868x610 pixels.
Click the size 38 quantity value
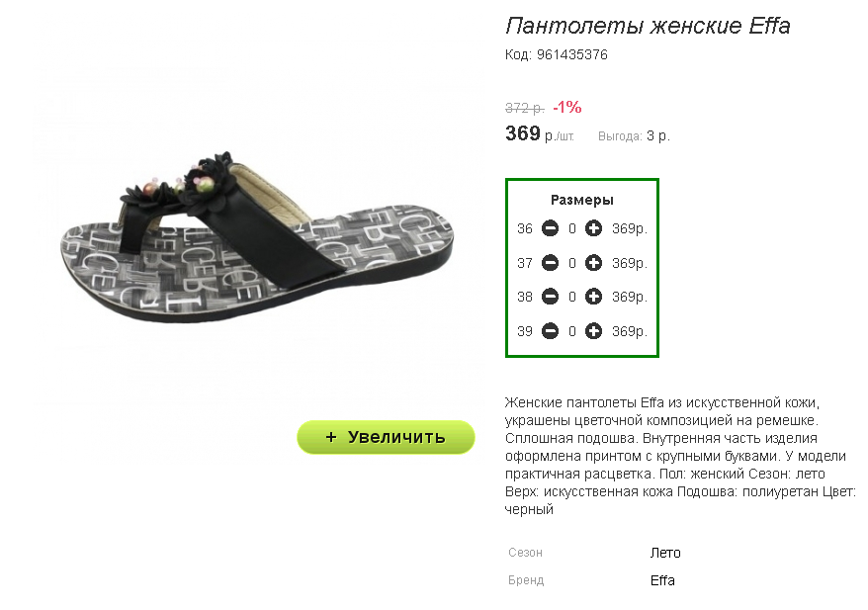(571, 298)
